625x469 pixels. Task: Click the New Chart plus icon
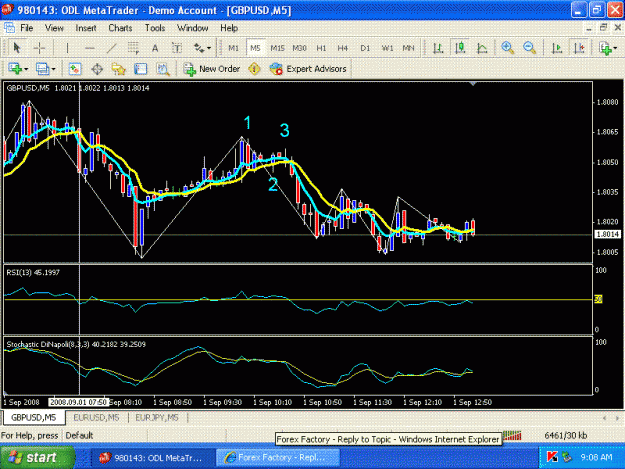click(x=15, y=69)
